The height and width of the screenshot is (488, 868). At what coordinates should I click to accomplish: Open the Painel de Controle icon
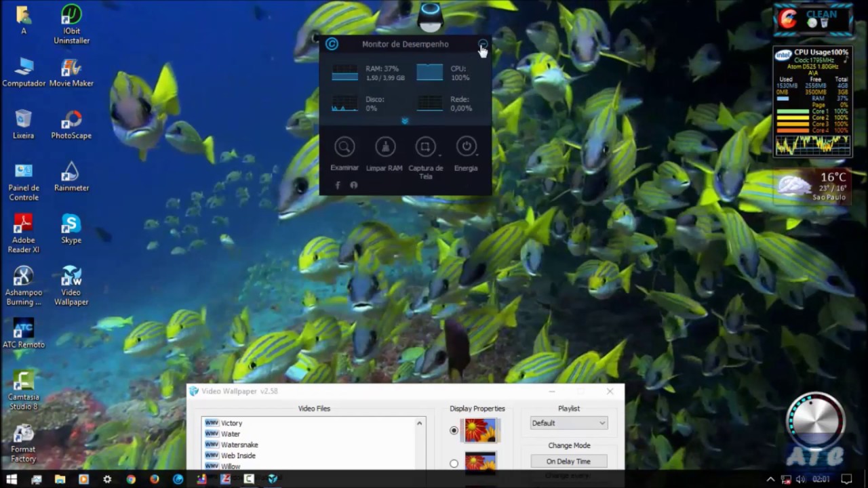pos(24,182)
